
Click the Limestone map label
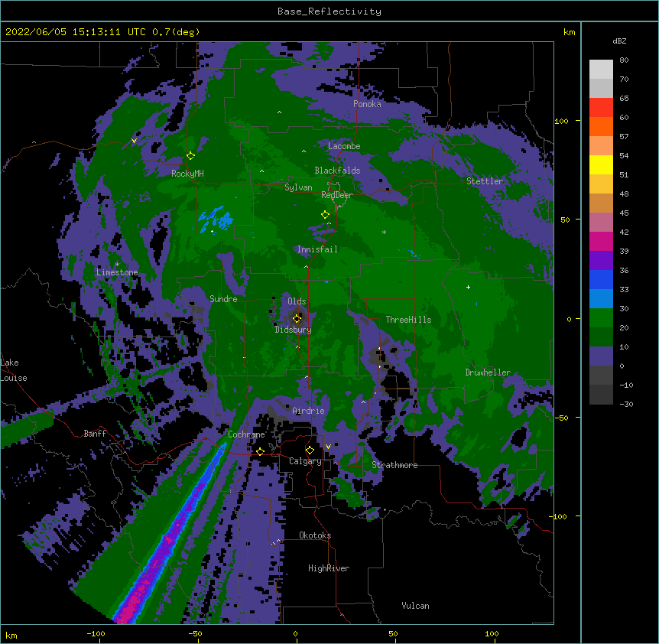point(117,272)
